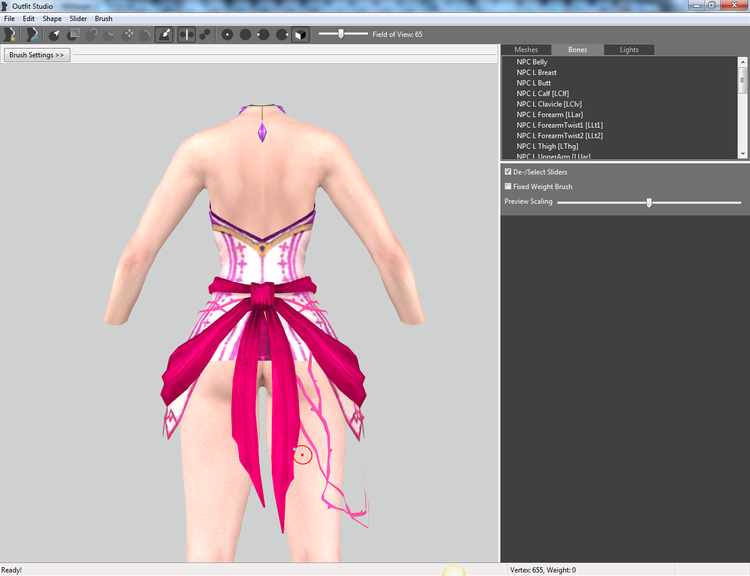This screenshot has height=576, width=750.
Task: Open the Shape menu
Action: click(x=52, y=19)
